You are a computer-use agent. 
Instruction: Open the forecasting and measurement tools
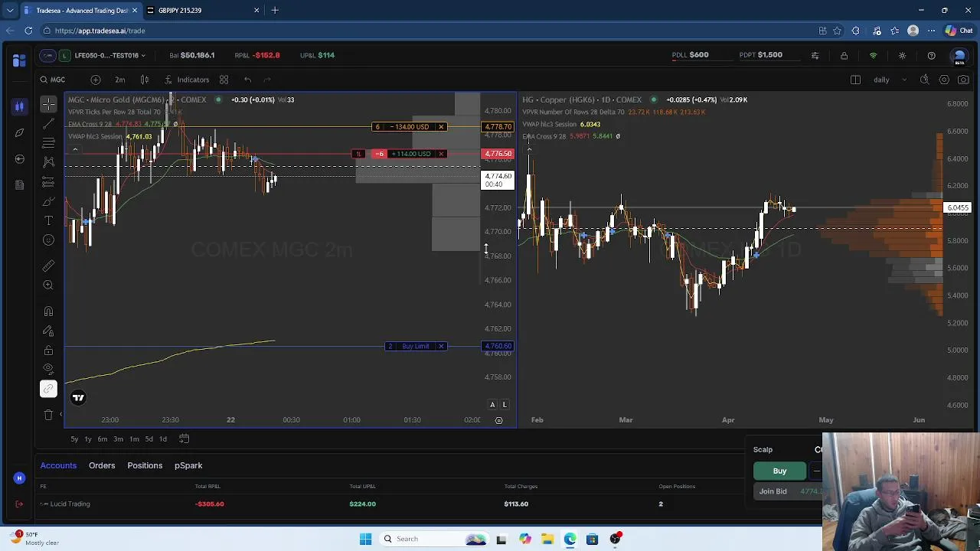point(48,181)
